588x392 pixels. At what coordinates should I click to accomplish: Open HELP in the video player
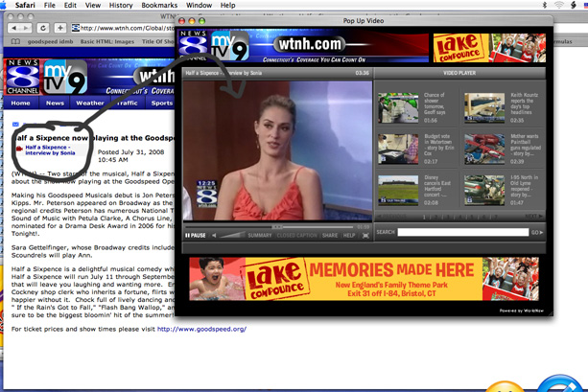click(349, 235)
